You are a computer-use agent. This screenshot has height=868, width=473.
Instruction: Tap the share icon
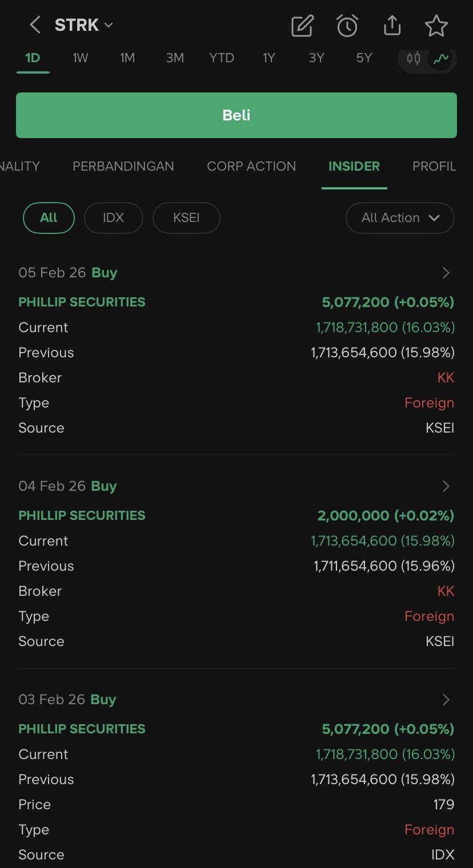(x=392, y=26)
